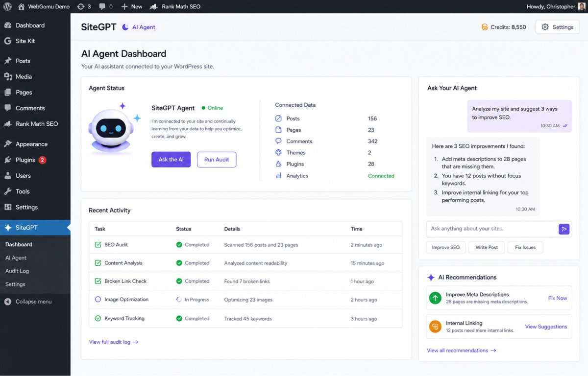Screen dimensions: 588x376
Task: Click Completed icon for Keyword Tracking
Action: (179, 318)
